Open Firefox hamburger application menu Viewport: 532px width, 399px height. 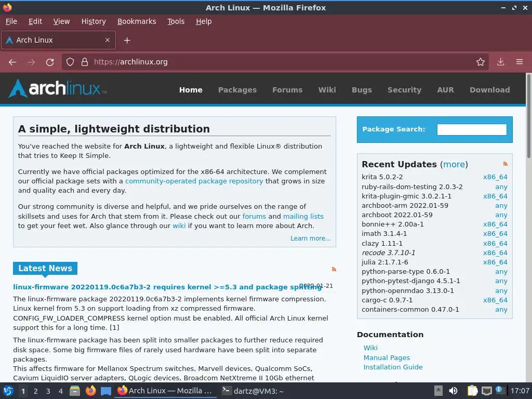point(520,62)
